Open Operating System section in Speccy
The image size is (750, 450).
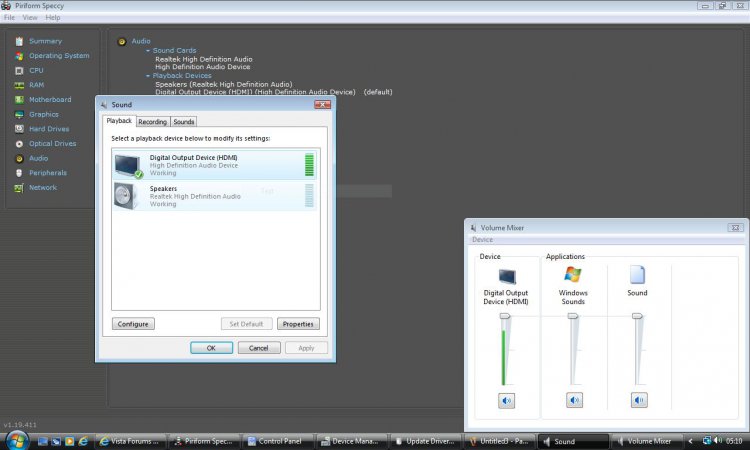pos(59,55)
